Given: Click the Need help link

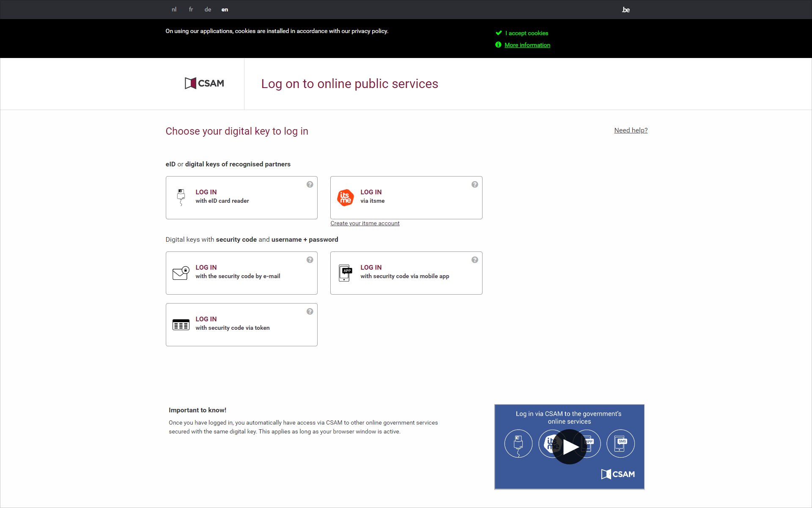Looking at the screenshot, I should 630,130.
